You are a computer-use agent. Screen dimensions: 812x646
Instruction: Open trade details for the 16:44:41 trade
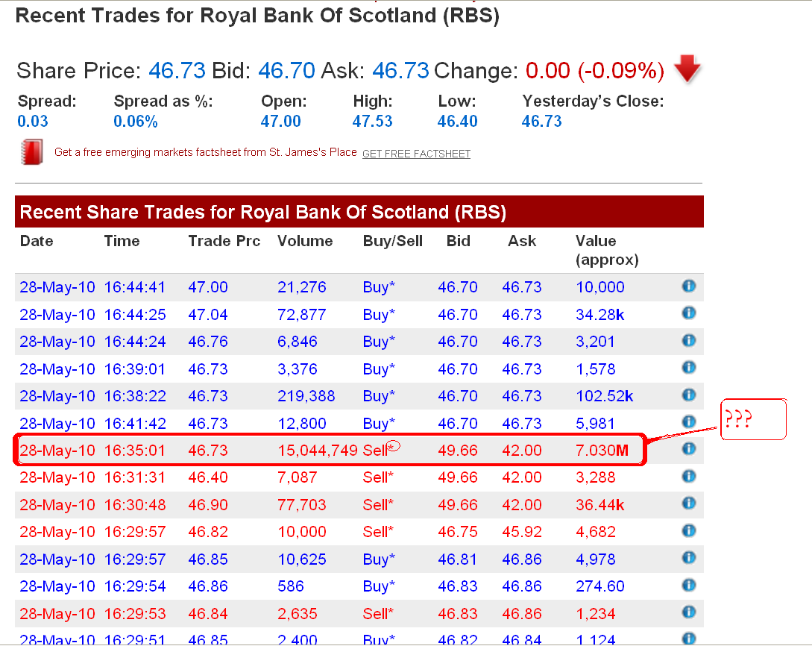688,286
